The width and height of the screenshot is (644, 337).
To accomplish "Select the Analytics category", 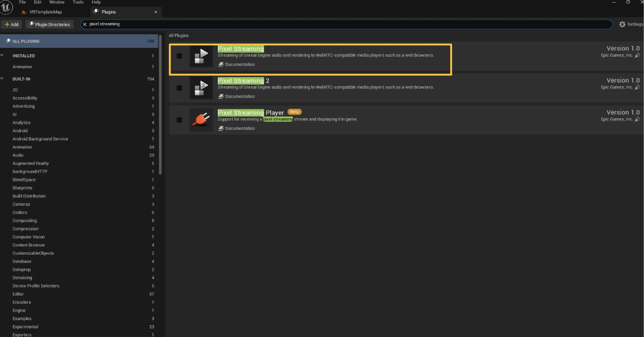I will (79, 123).
